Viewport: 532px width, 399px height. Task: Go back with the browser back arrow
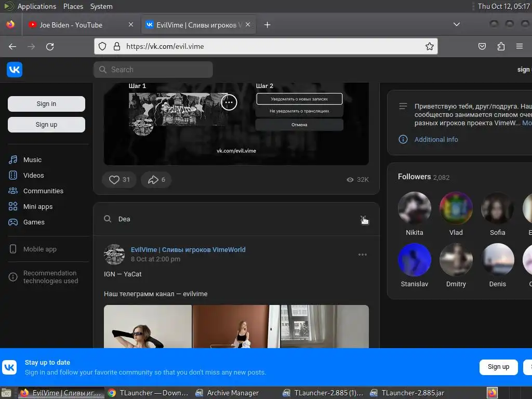pyautogui.click(x=12, y=46)
